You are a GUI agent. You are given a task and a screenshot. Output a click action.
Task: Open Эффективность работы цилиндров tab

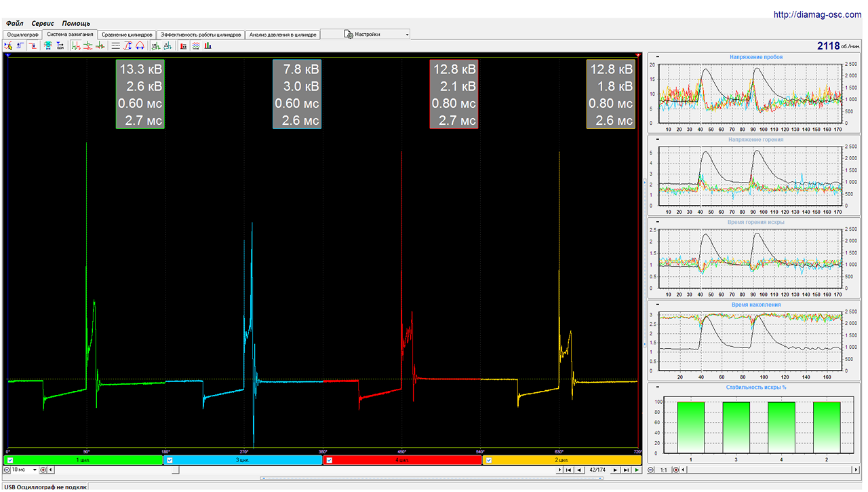click(201, 34)
